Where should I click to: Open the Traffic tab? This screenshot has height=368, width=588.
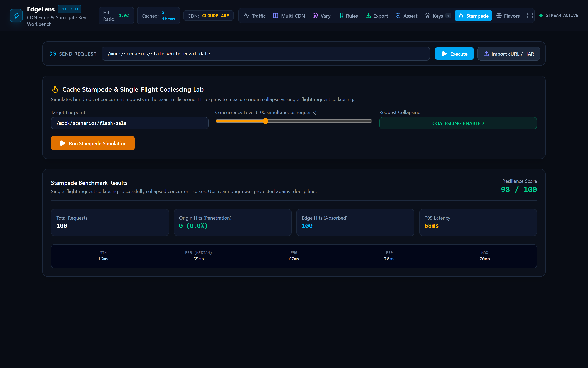tap(255, 16)
